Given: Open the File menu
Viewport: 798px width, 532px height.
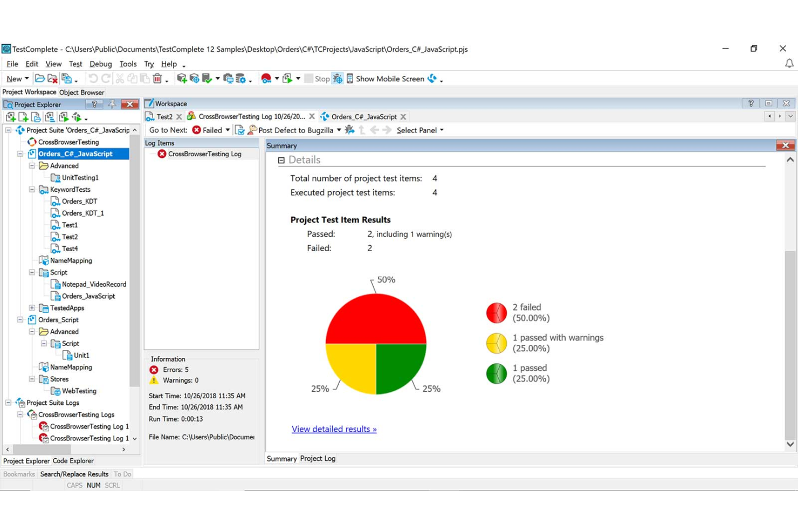Looking at the screenshot, I should coord(12,64).
